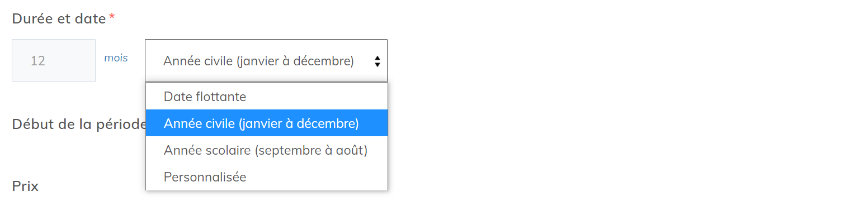Open the dropdown arrows on the period selector

378,61
